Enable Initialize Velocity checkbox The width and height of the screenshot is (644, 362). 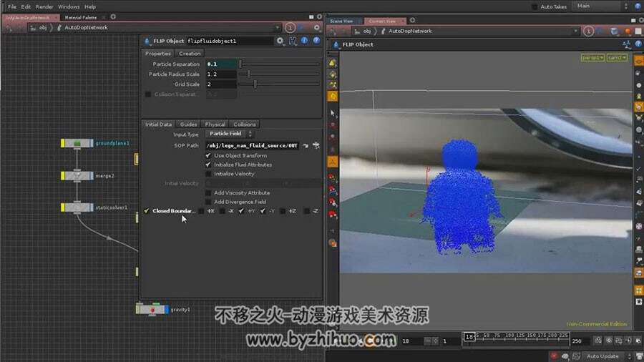pos(208,174)
